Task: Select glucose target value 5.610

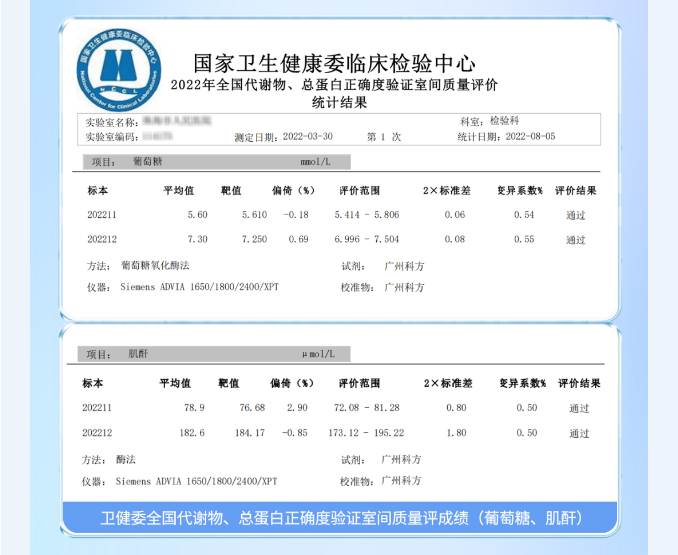Action: tap(254, 215)
